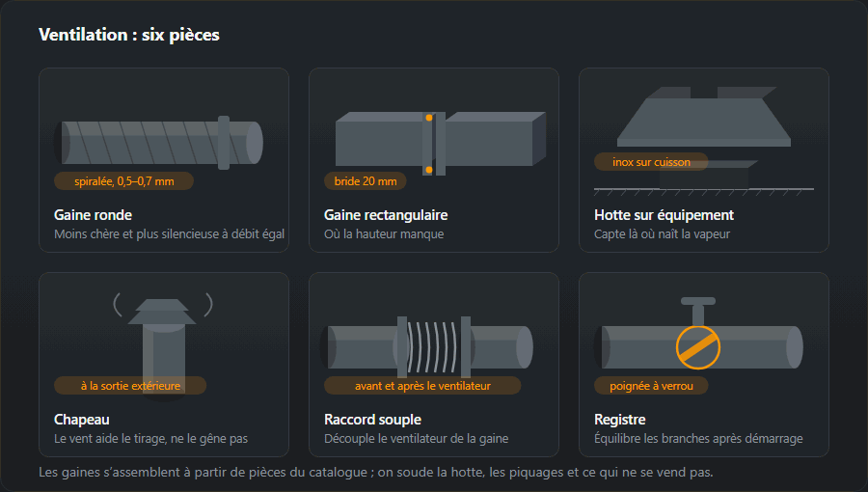Click the 'inox sur cuisson' badge

(651, 162)
